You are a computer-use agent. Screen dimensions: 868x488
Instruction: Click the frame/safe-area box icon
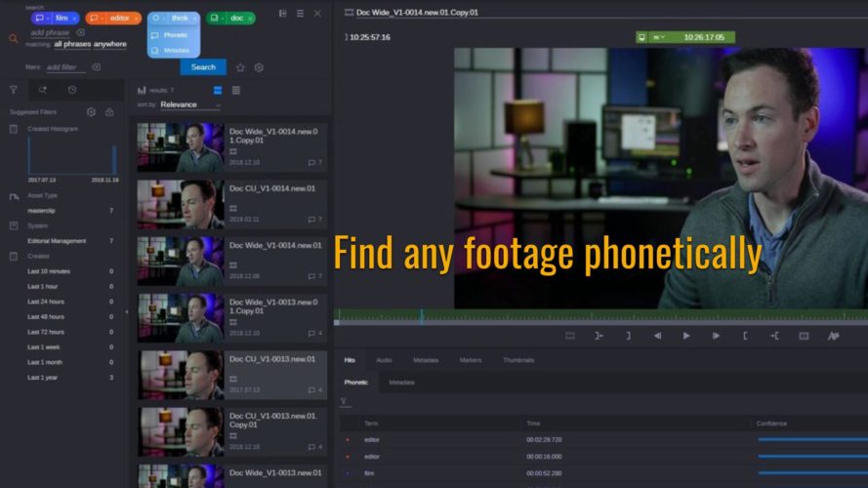click(804, 336)
